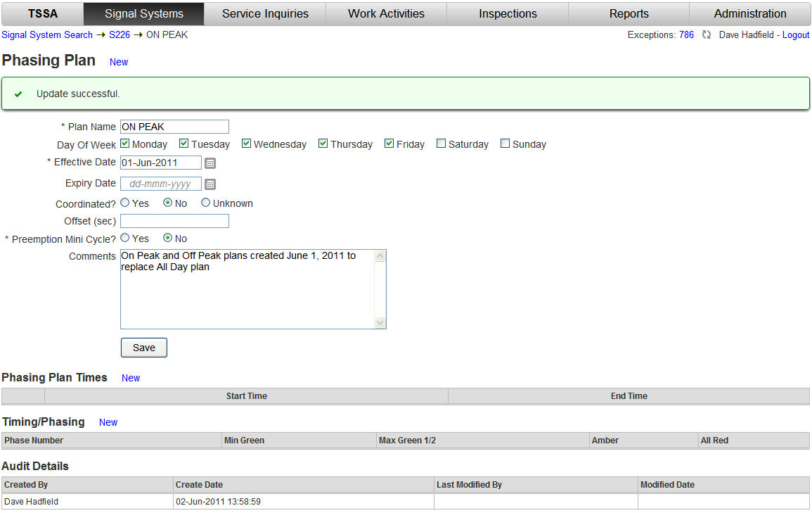Switch to Work Activities tab
The image size is (812, 513).
pyautogui.click(x=387, y=14)
